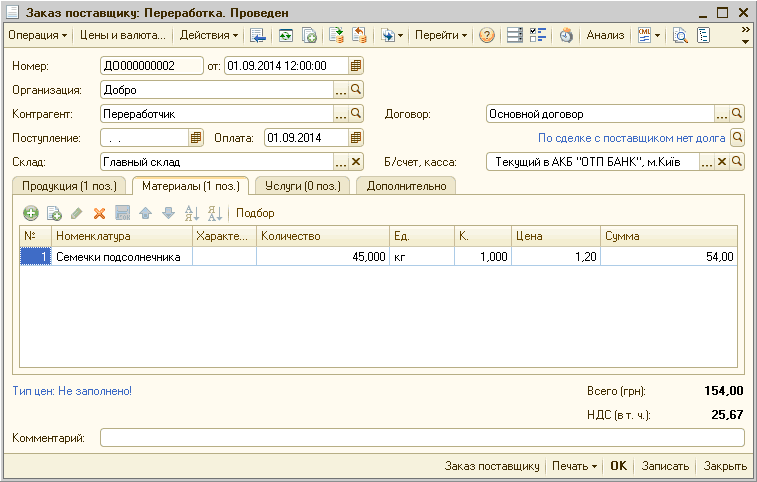The width and height of the screenshot is (757, 482).
Task: Open the magnifier for Договор field
Action: pyautogui.click(x=737, y=113)
